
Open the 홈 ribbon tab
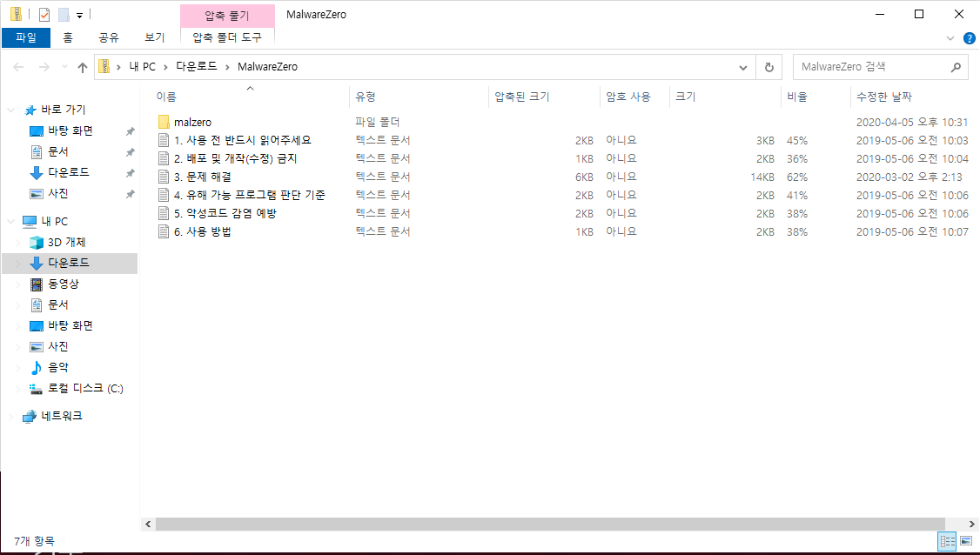[68, 37]
